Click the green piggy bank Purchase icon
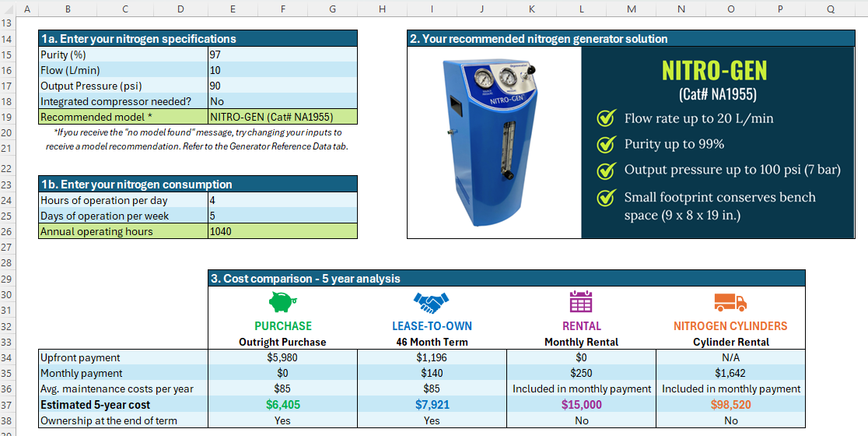 (283, 303)
